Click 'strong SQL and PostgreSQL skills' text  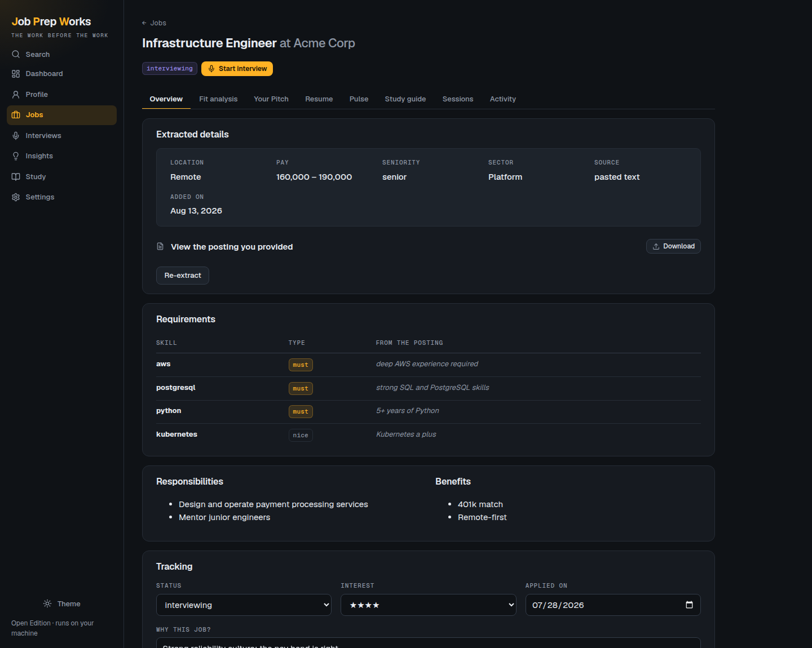point(433,388)
